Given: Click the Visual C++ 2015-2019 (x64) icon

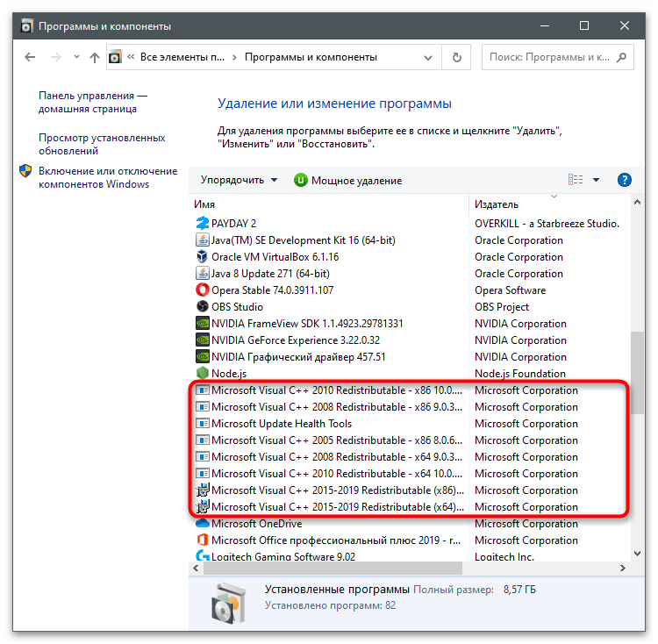Looking at the screenshot, I should click(x=203, y=507).
